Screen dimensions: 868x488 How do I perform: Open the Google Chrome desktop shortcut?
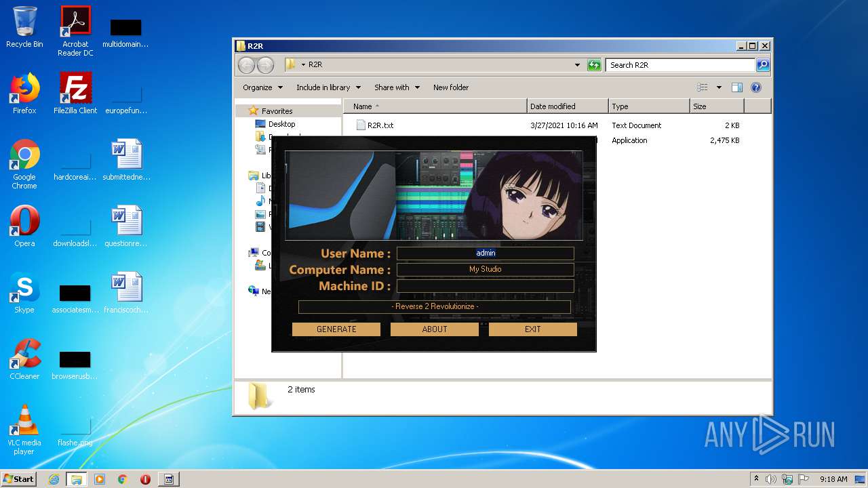(x=24, y=164)
